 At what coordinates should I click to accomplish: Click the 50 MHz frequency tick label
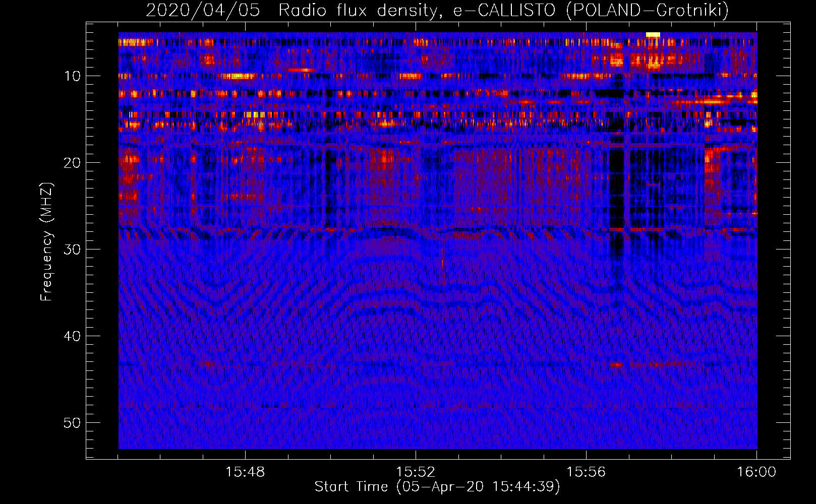click(73, 423)
